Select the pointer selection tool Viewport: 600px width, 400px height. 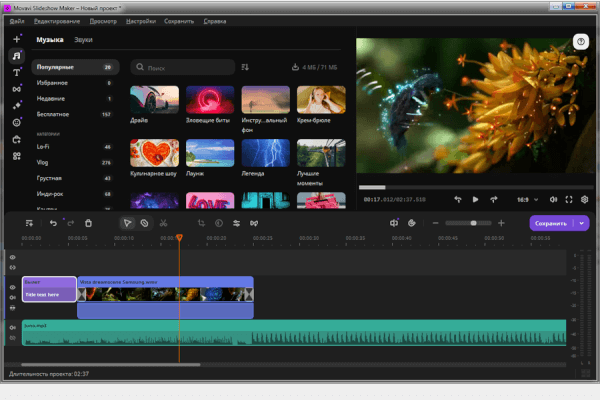(127, 223)
